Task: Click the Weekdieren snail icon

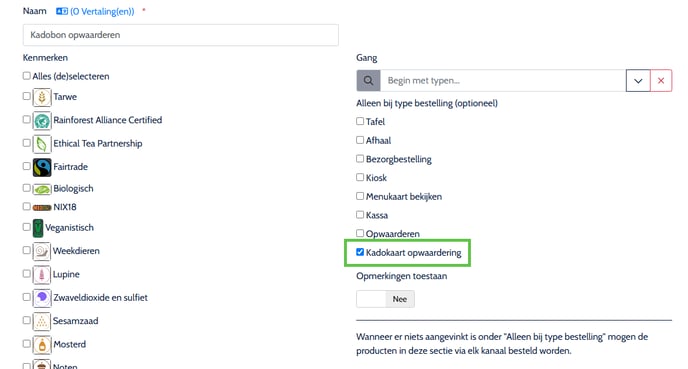Action: [x=41, y=251]
